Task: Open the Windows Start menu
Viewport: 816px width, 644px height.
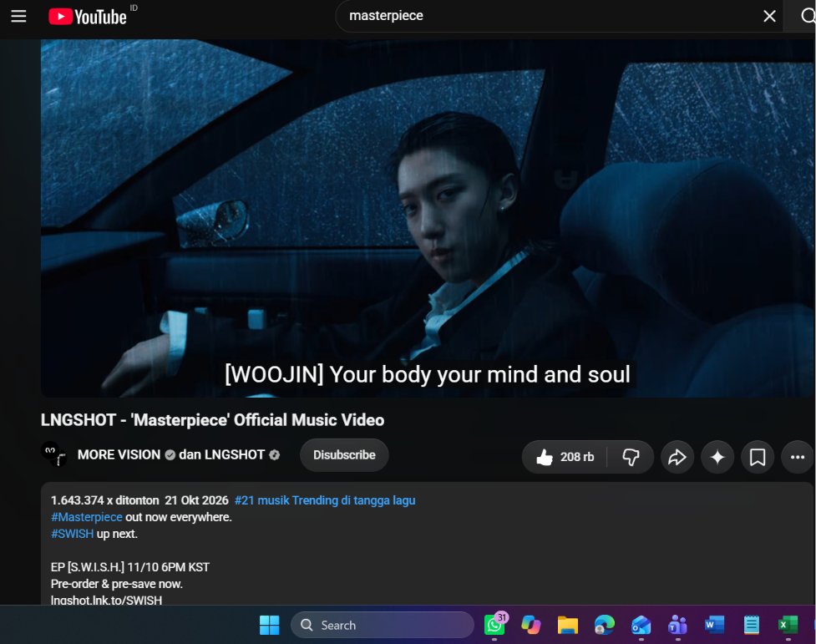Action: (x=270, y=625)
